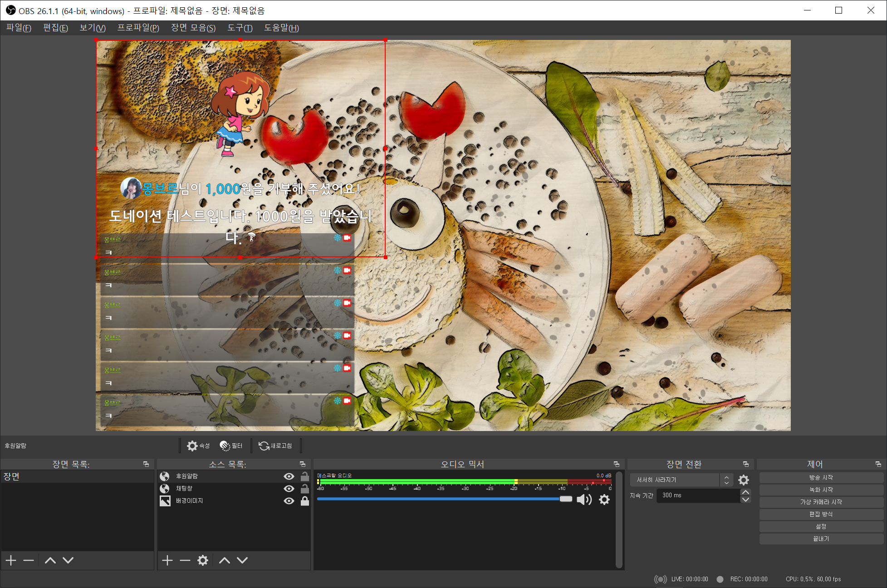Open the 장면 모음(S) menu
The width and height of the screenshot is (887, 588).
tap(193, 28)
